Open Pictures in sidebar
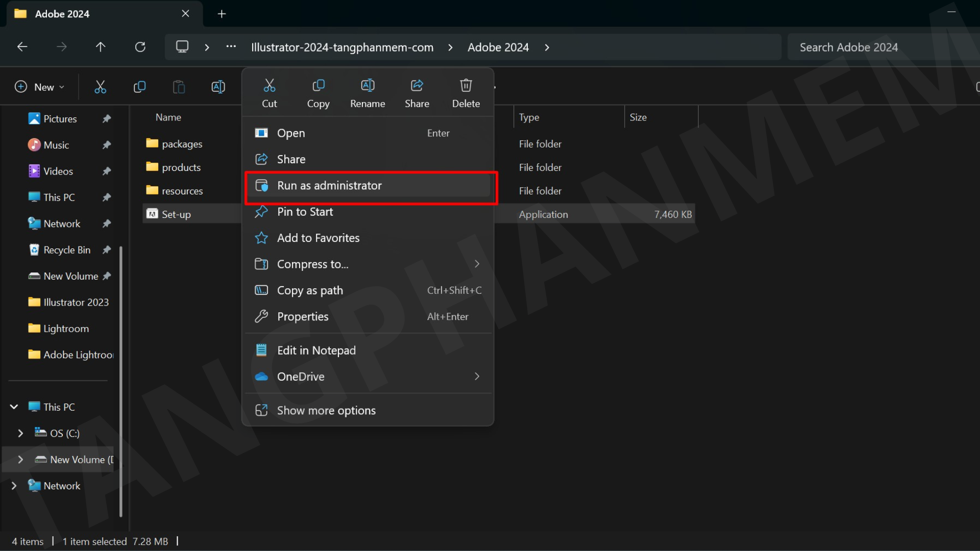 pyautogui.click(x=60, y=119)
